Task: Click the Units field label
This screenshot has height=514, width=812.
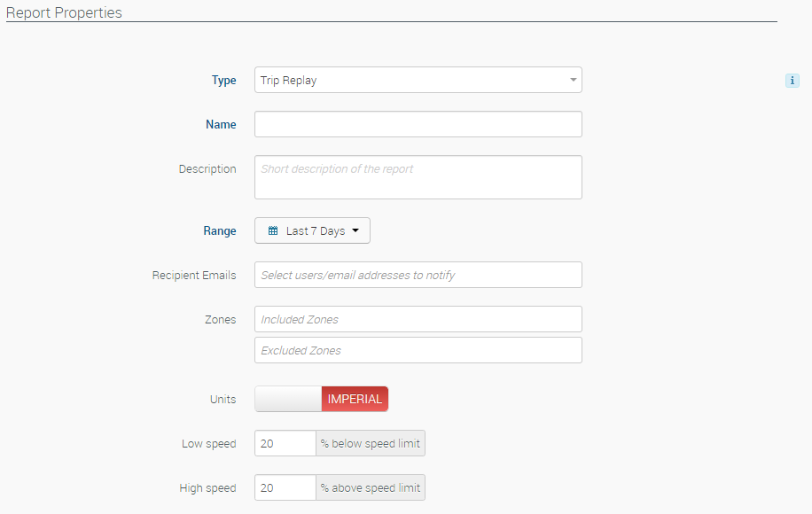Action: click(x=223, y=399)
